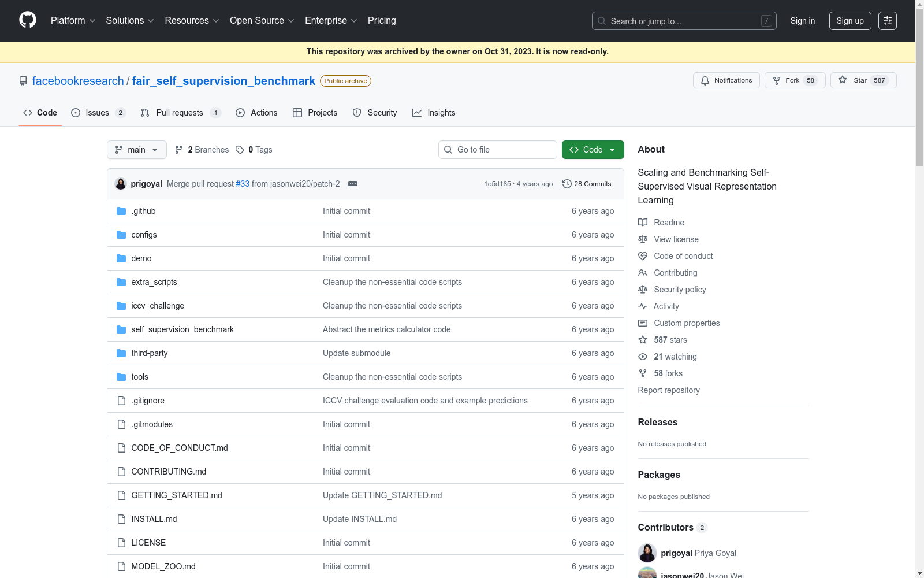Image resolution: width=924 pixels, height=578 pixels.
Task: Click the tag icon next to 0 Tags
Action: [x=240, y=150]
